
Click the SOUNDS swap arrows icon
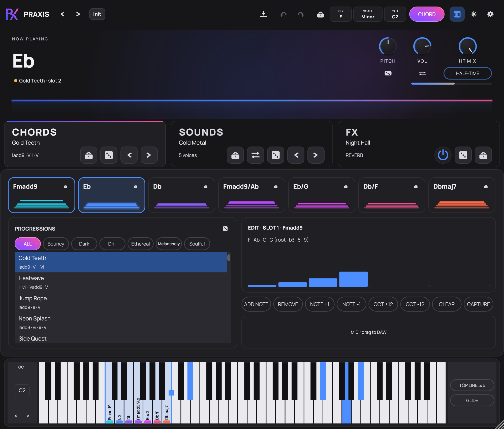click(256, 155)
